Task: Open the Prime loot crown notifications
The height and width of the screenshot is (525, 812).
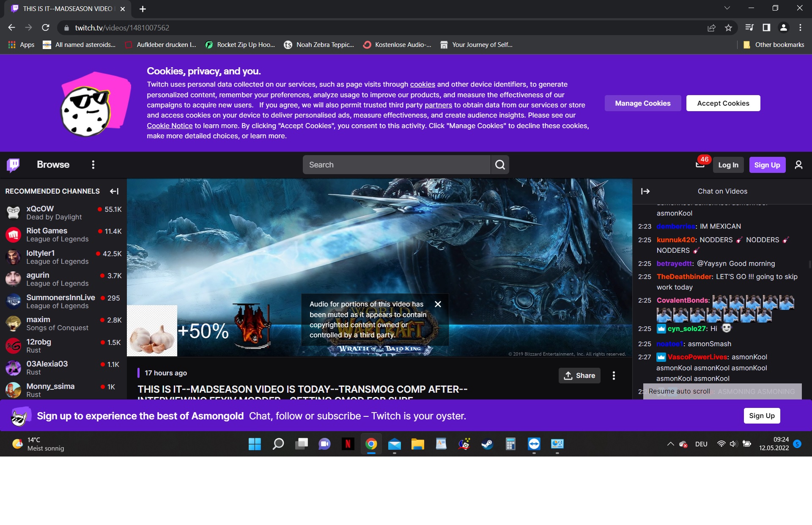Action: pyautogui.click(x=700, y=164)
